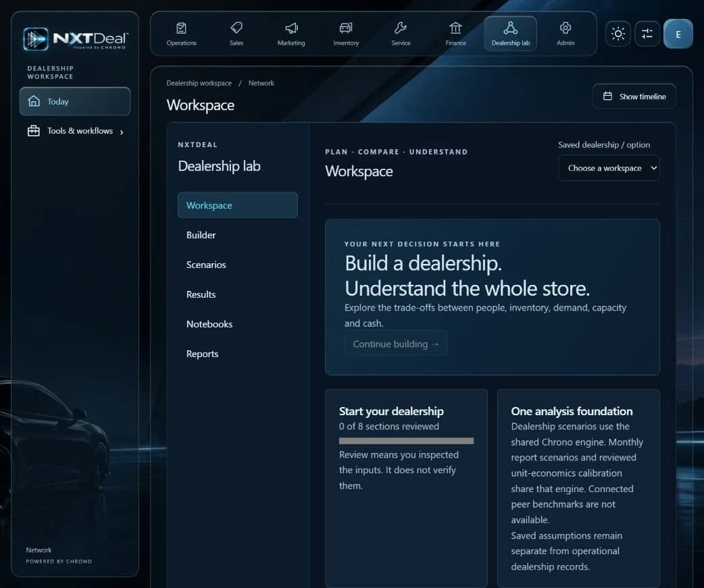Open Finance bank icon
The width and height of the screenshot is (704, 588).
tap(456, 28)
